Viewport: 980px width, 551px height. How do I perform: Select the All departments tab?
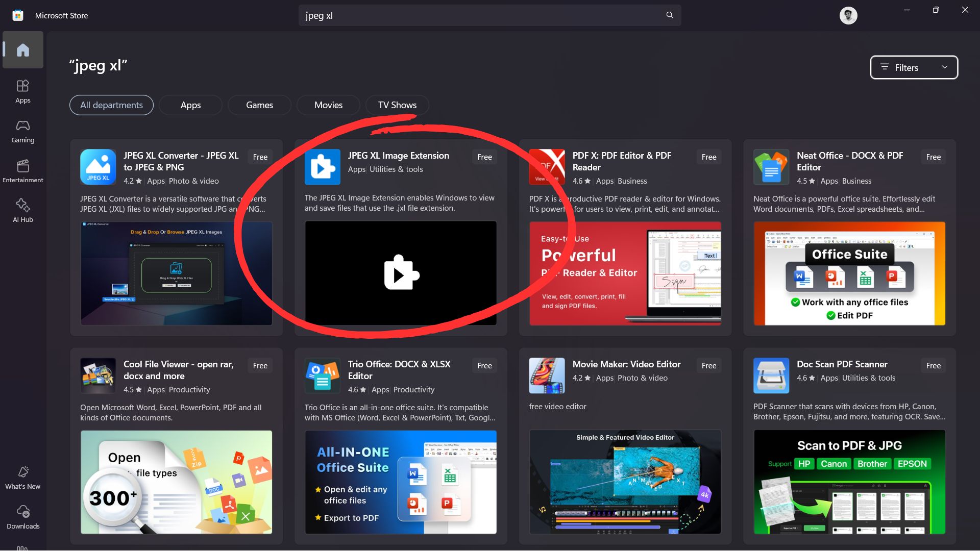[111, 105]
